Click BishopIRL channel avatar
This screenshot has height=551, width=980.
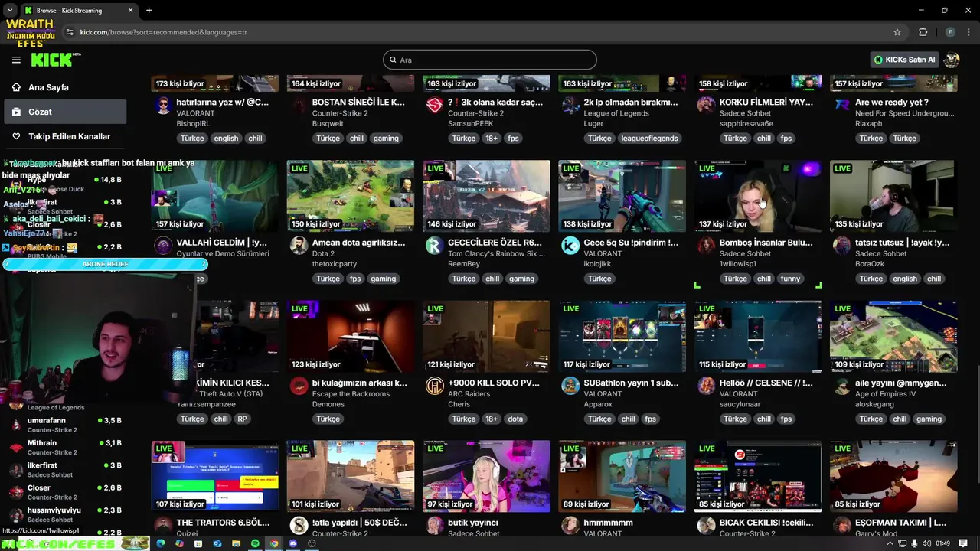coord(163,105)
